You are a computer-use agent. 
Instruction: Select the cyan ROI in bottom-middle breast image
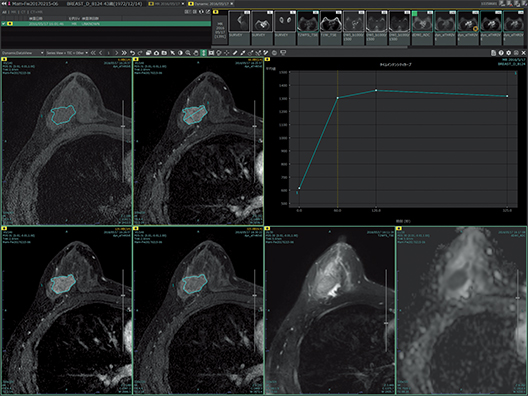(195, 284)
